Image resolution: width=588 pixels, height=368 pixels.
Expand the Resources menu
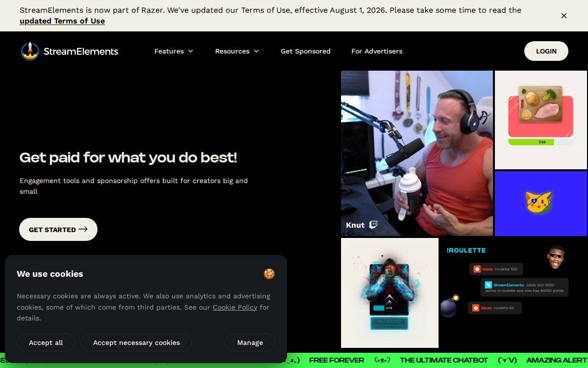tap(237, 51)
